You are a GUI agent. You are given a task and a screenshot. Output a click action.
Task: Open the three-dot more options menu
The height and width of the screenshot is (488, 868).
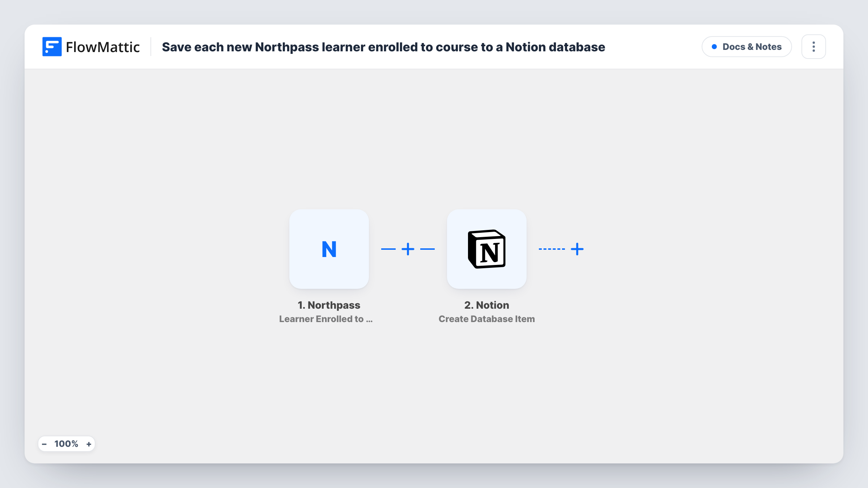tap(814, 47)
